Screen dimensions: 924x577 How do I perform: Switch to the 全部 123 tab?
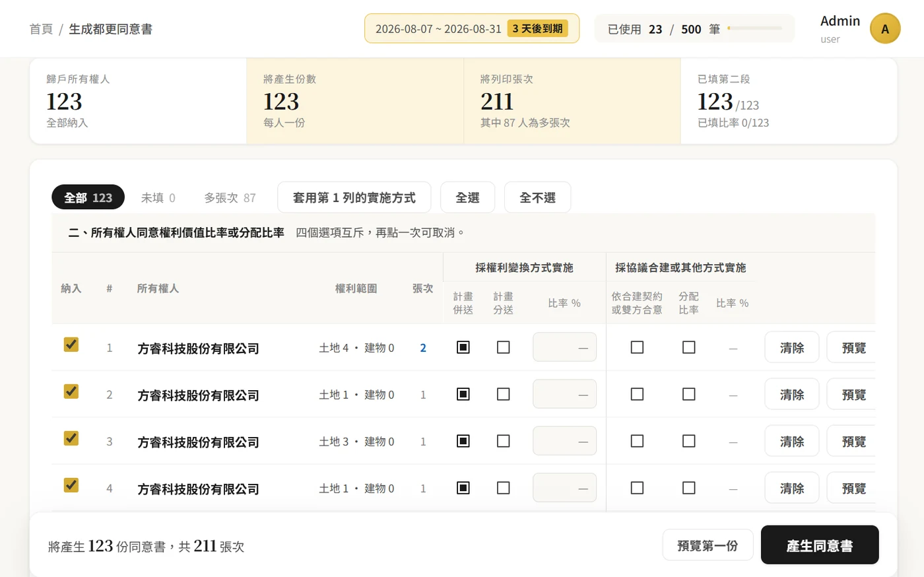point(88,197)
